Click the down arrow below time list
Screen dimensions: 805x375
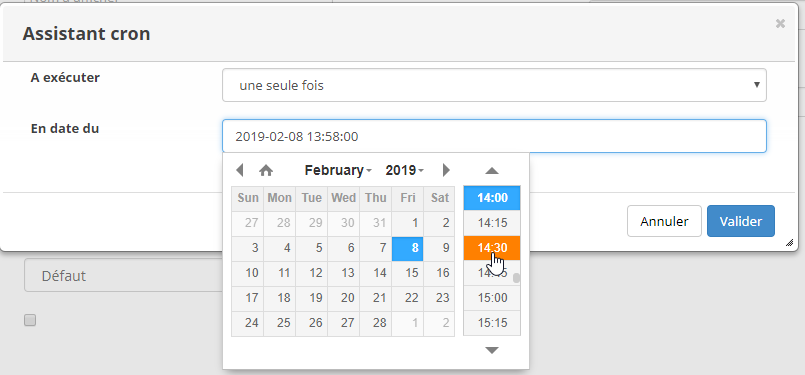point(492,350)
